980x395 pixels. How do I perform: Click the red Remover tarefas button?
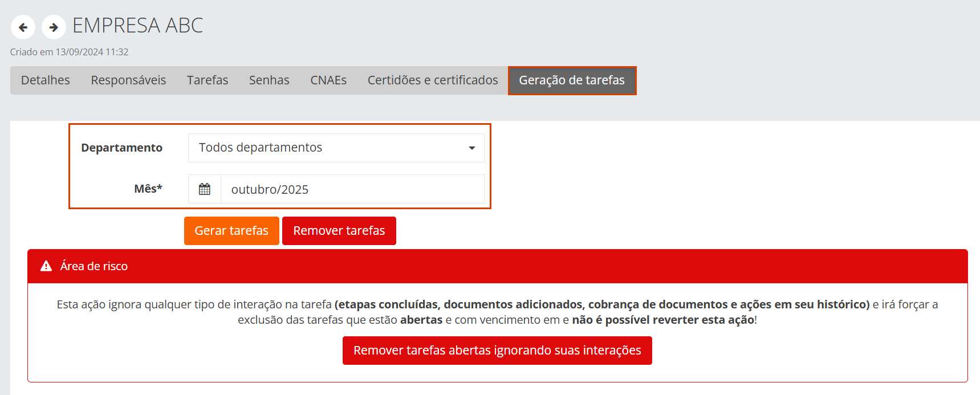[x=339, y=231]
